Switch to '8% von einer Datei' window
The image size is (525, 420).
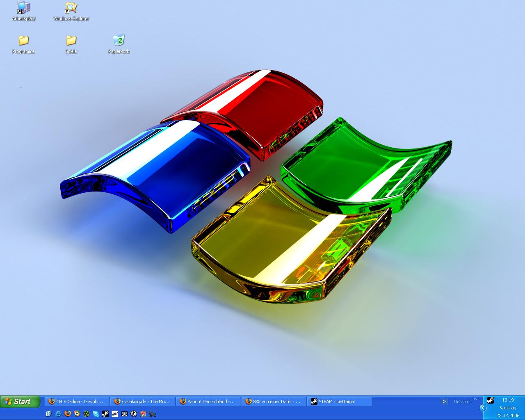[274, 402]
